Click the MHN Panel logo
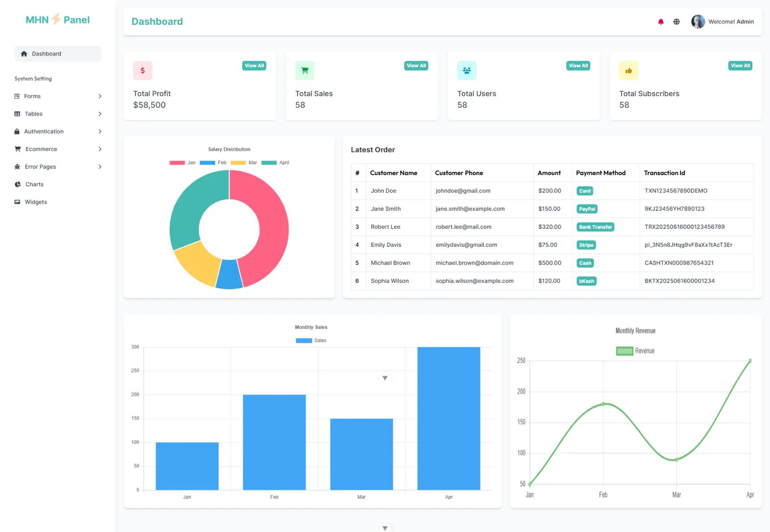The height and width of the screenshot is (532, 770). tap(57, 20)
